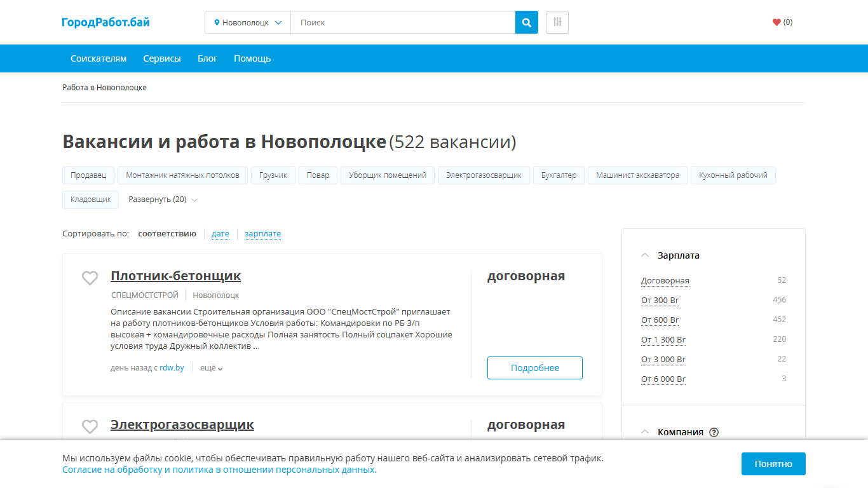Sort vacancies by зарплате
868x488 pixels.
262,234
